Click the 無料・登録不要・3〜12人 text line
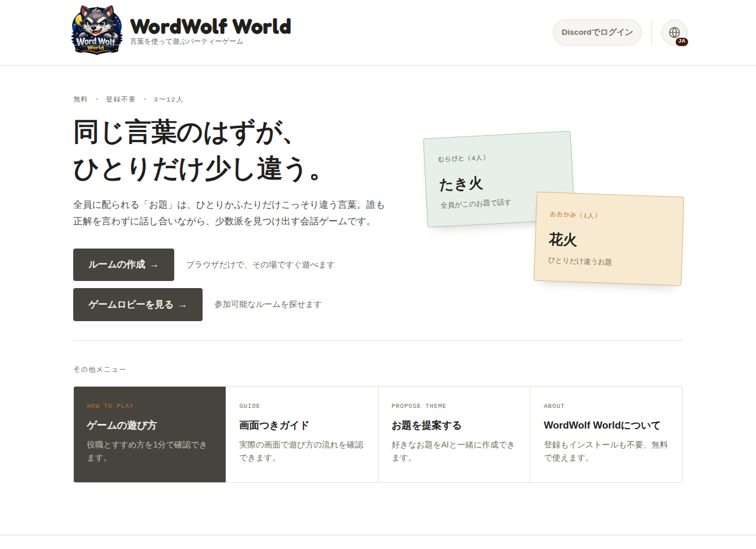This screenshot has height=549, width=756. coord(128,99)
